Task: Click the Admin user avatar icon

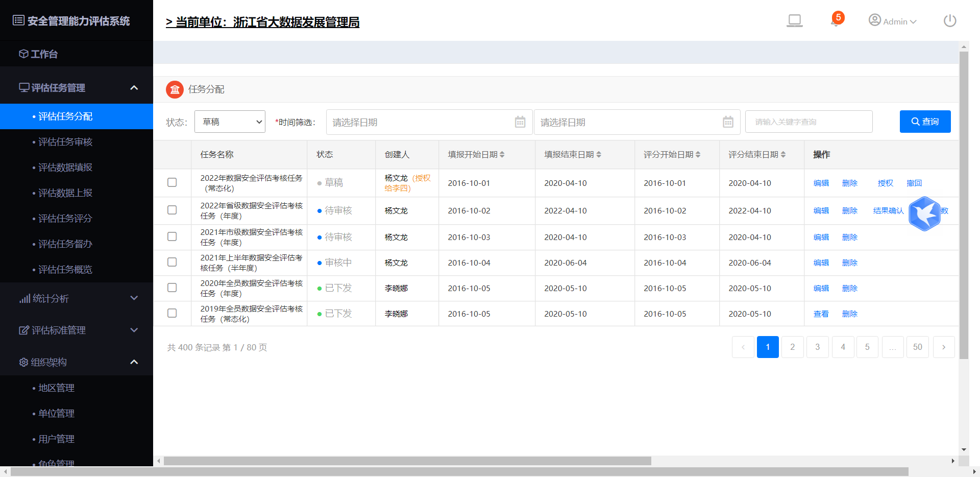Action: click(x=875, y=20)
